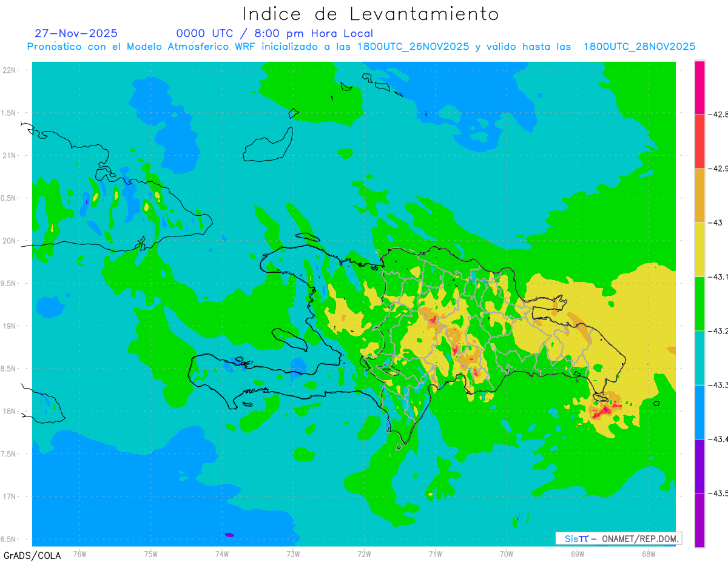Click the yellow swatch in the color legend
The width and height of the screenshot is (728, 562).
point(699,249)
